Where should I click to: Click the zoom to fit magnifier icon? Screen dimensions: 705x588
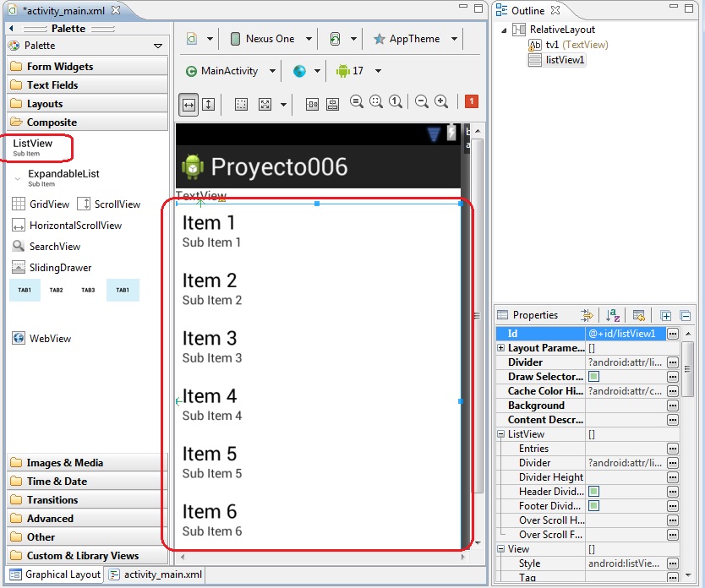376,102
